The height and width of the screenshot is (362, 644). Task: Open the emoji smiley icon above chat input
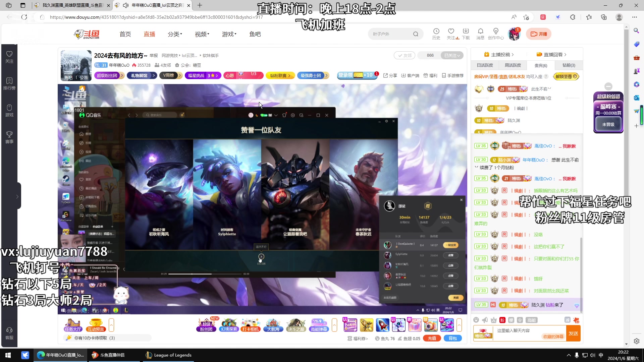(476, 320)
